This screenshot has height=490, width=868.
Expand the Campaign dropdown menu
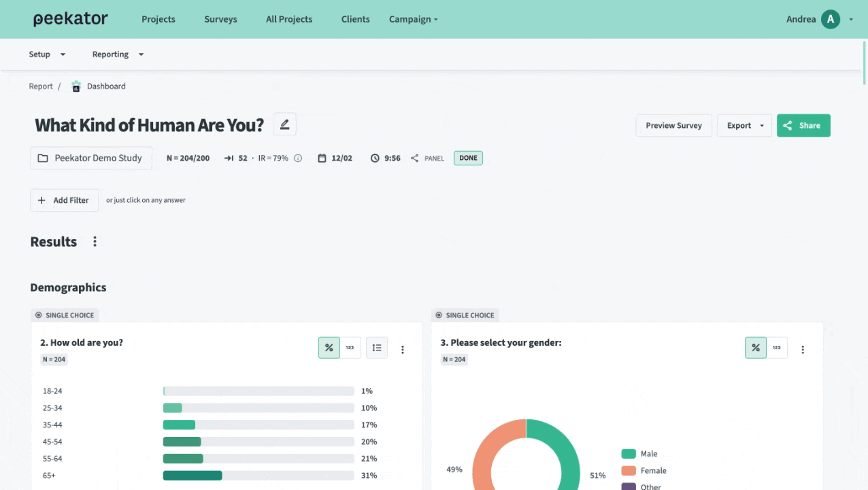point(413,19)
